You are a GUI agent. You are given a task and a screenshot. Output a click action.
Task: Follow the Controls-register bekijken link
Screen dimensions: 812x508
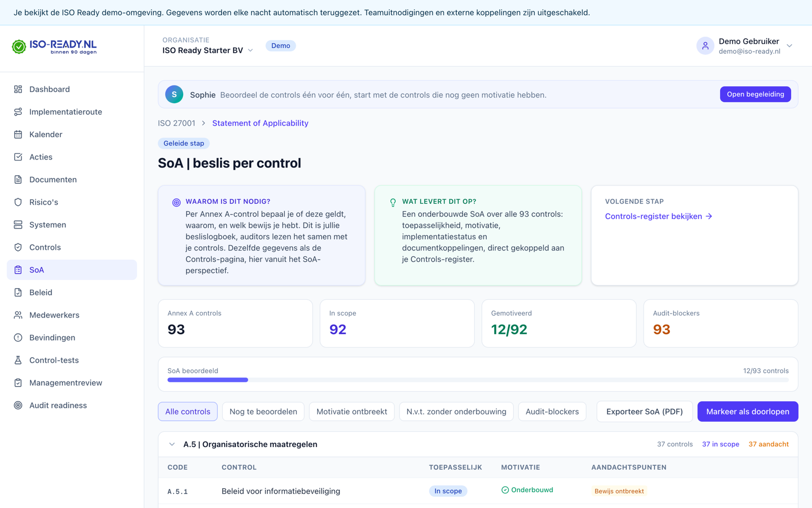(x=659, y=216)
